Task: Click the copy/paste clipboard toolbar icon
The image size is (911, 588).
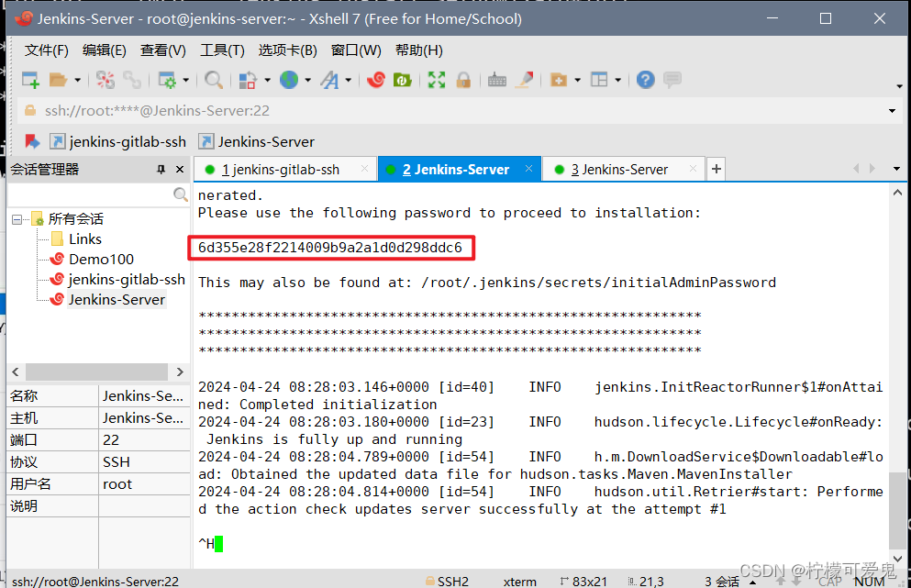Action: pos(248,80)
